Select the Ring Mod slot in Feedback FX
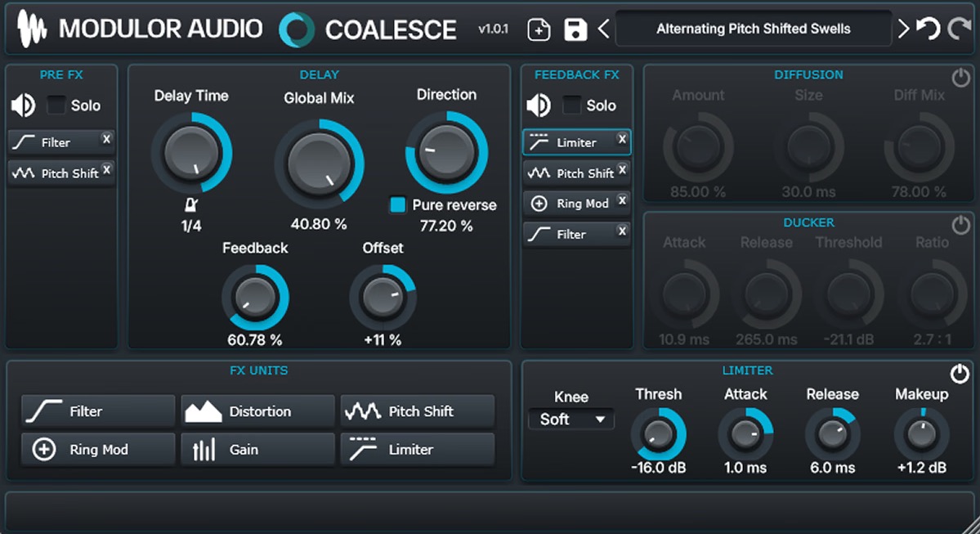 pos(577,204)
